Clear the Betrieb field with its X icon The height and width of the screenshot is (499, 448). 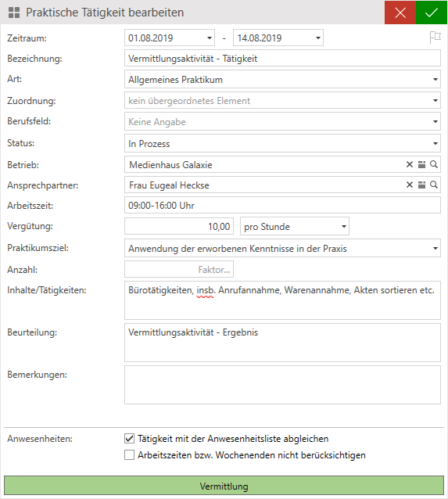410,164
